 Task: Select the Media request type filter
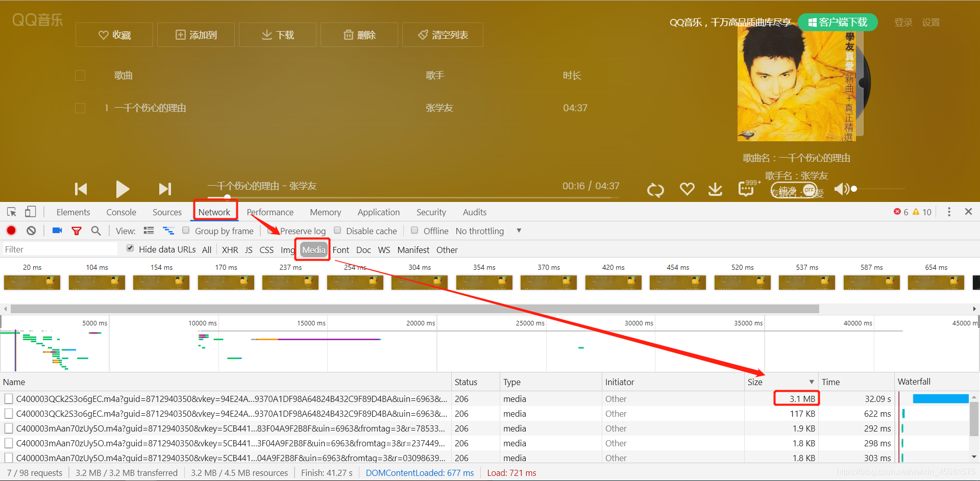pyautogui.click(x=313, y=250)
